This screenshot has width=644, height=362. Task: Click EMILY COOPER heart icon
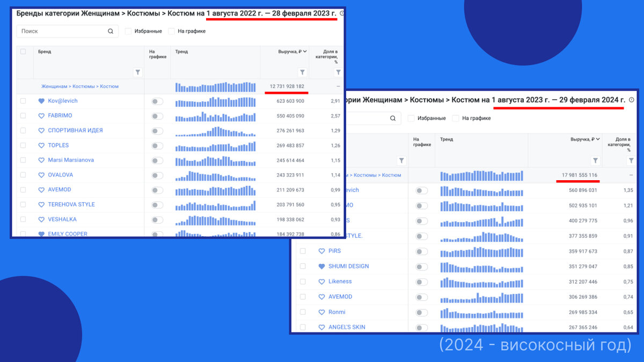point(41,234)
